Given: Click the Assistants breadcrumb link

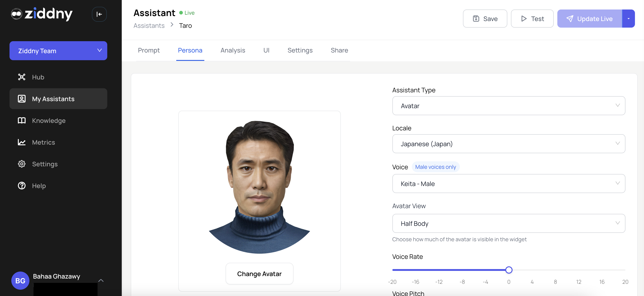Looking at the screenshot, I should (x=149, y=26).
